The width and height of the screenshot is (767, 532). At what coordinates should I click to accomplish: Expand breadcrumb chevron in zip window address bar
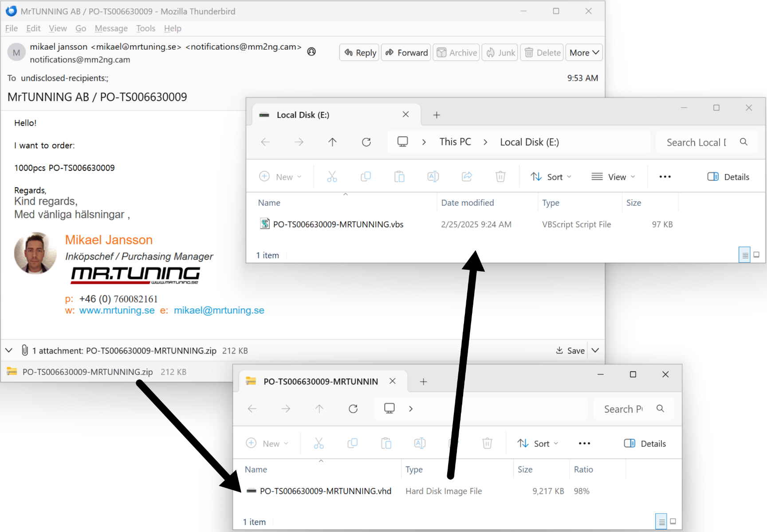click(411, 409)
